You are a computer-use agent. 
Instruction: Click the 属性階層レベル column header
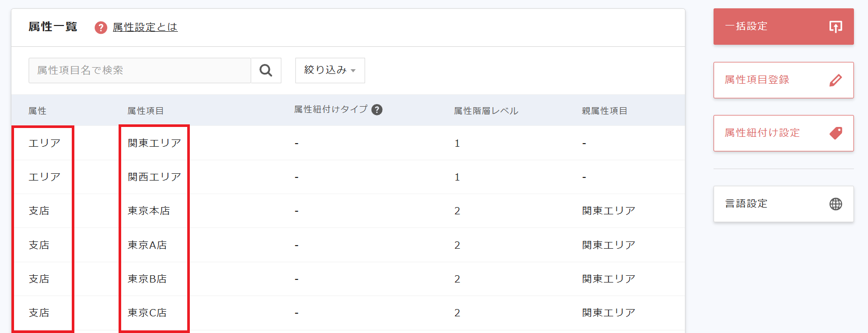(x=486, y=111)
